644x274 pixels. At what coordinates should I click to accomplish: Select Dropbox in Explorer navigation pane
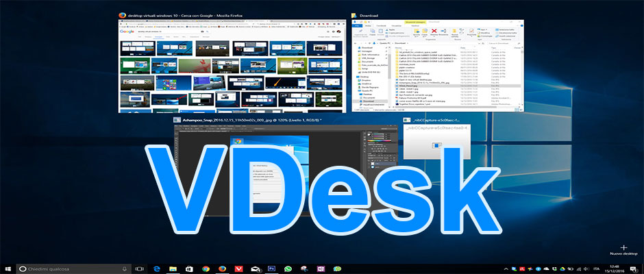[365, 80]
